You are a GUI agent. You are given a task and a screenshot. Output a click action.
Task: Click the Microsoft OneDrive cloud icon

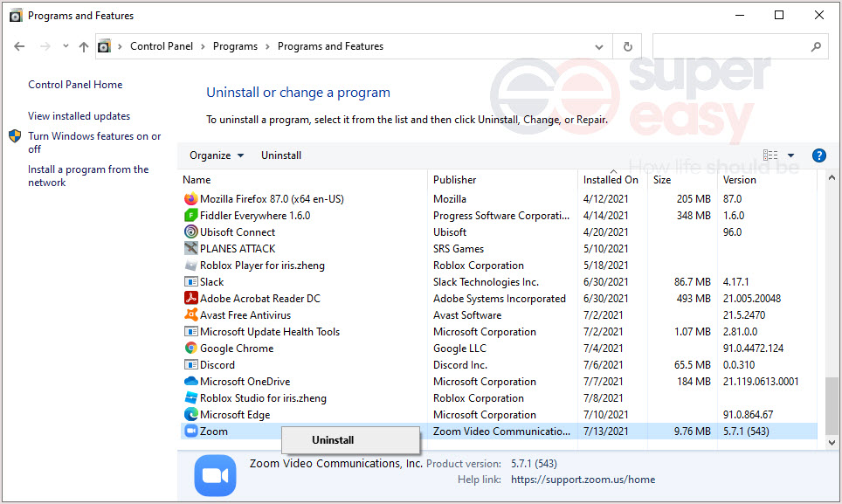[190, 382]
